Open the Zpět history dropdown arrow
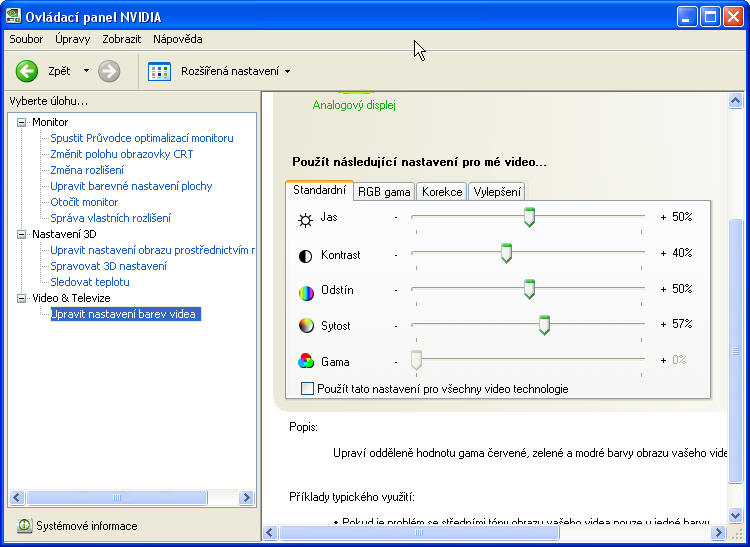Viewport: 750px width, 547px height. 86,71
